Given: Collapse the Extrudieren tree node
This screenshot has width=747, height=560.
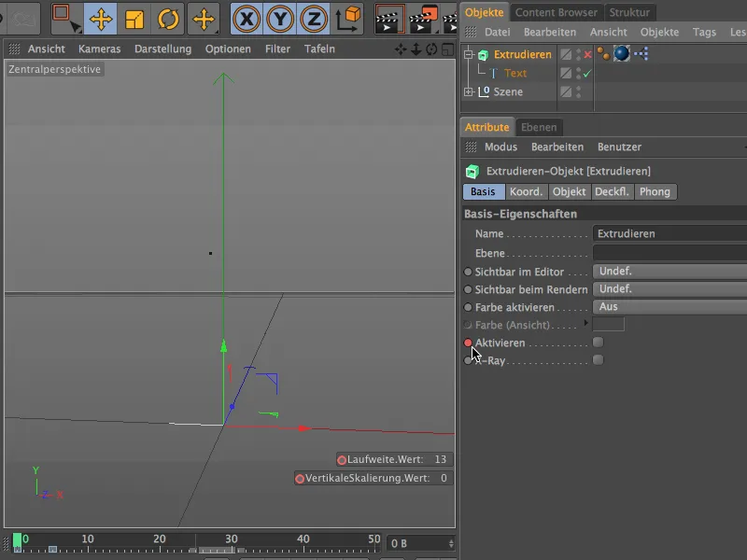Looking at the screenshot, I should tap(469, 55).
